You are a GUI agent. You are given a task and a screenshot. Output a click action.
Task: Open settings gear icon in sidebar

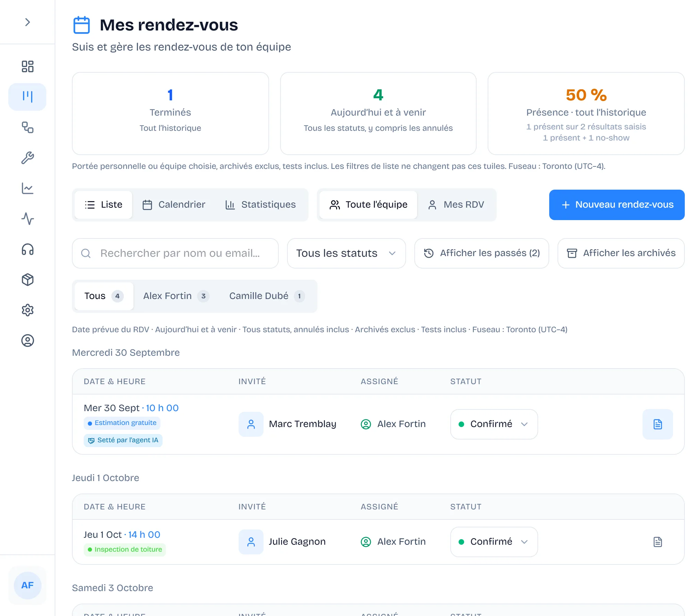point(27,310)
